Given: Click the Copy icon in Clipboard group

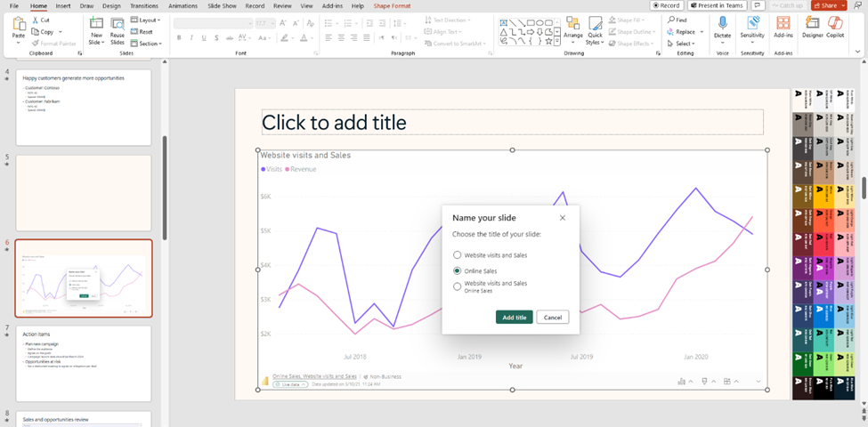Looking at the screenshot, I should (36, 32).
